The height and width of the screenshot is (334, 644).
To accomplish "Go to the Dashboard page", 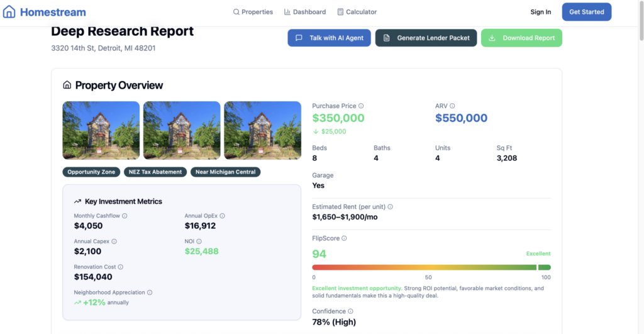I will 305,12.
